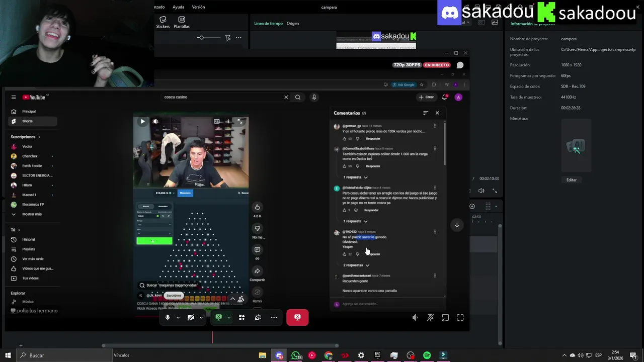Expand the Tú section chevron
The width and height of the screenshot is (644, 362).
click(19, 230)
